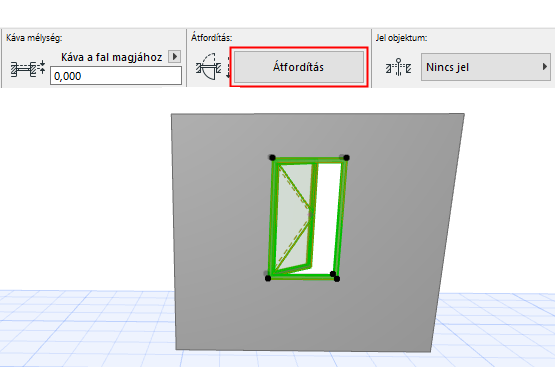
Task: Click the 'Jel objektum:' label
Action: (401, 38)
